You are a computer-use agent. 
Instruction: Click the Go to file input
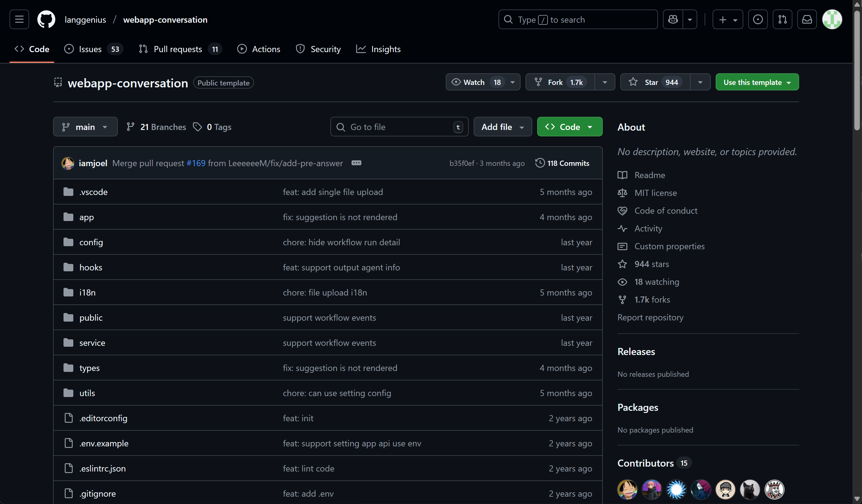(x=399, y=127)
